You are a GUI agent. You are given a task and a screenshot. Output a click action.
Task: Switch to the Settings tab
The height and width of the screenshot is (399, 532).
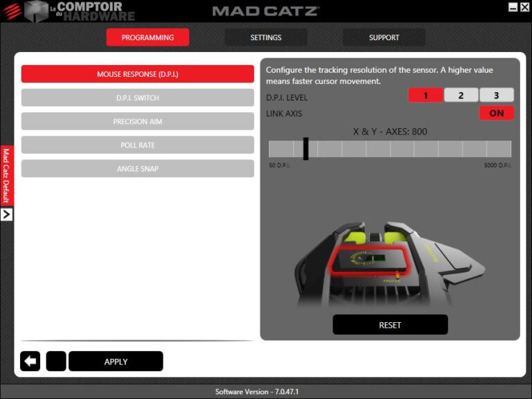point(266,37)
